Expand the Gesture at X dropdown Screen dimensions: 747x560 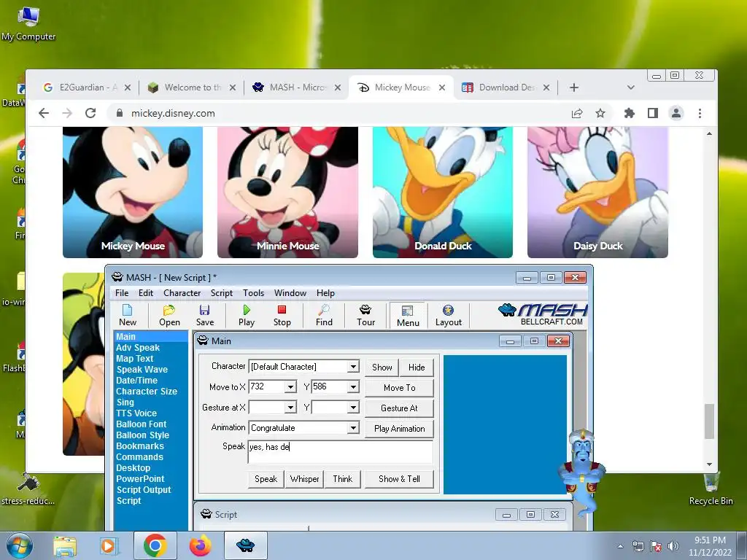point(290,408)
